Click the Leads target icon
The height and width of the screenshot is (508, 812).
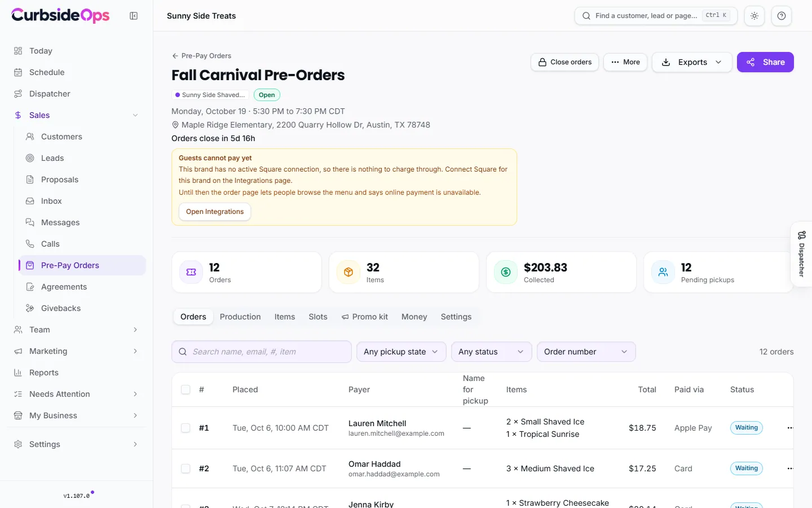pos(30,158)
